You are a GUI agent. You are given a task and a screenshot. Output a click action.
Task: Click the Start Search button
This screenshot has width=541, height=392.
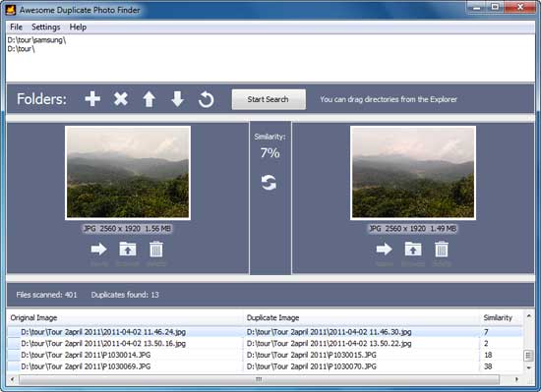point(269,99)
